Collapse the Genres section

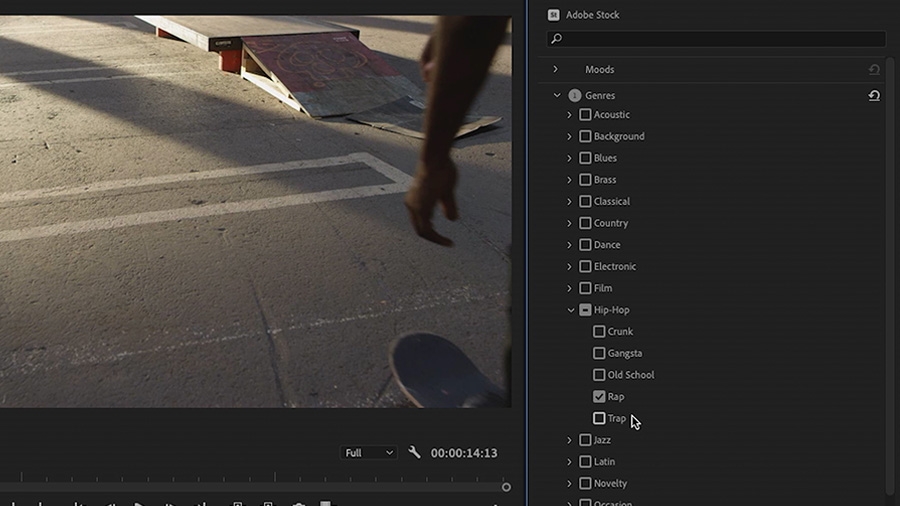pos(557,95)
